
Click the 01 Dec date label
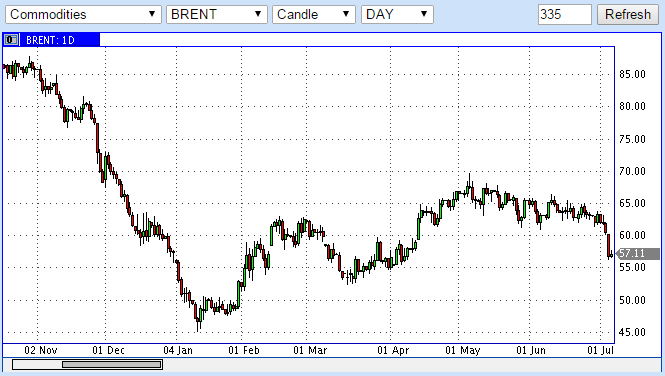[x=109, y=351]
